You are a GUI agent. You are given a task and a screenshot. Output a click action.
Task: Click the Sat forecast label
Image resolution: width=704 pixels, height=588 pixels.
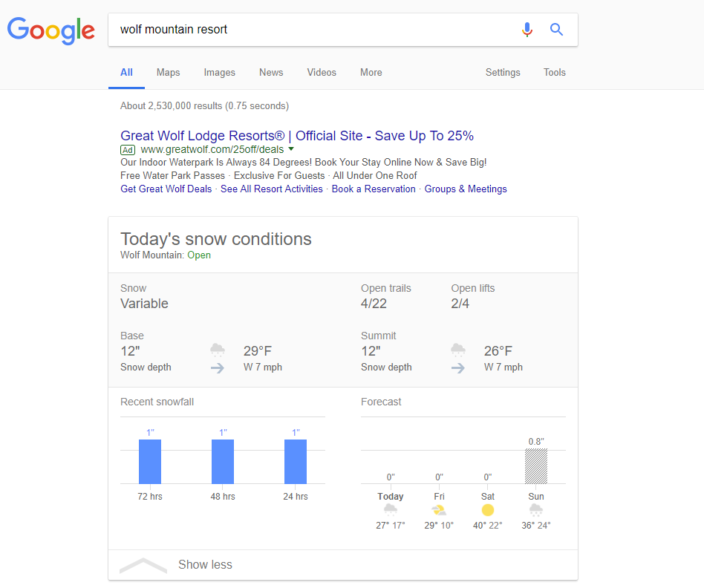488,497
